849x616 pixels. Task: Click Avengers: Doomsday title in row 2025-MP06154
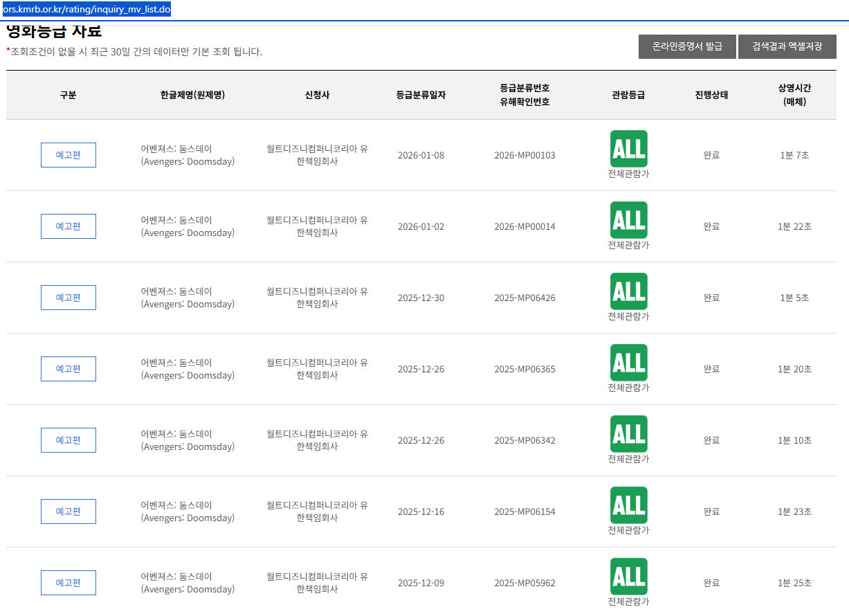tap(188, 511)
